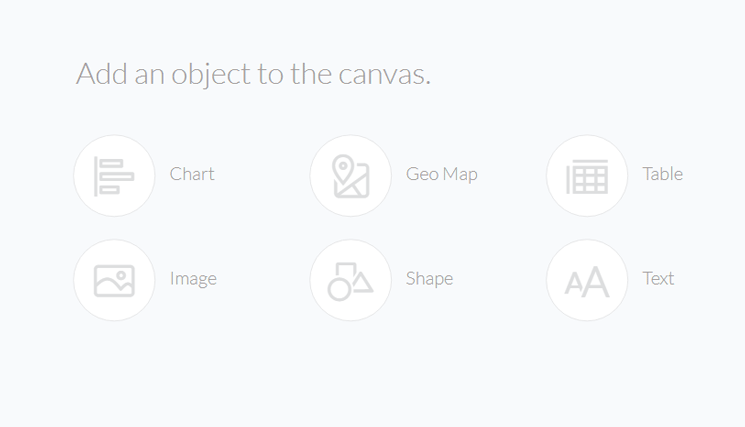
Task: Click the 'Chart' text label
Action: point(192,174)
